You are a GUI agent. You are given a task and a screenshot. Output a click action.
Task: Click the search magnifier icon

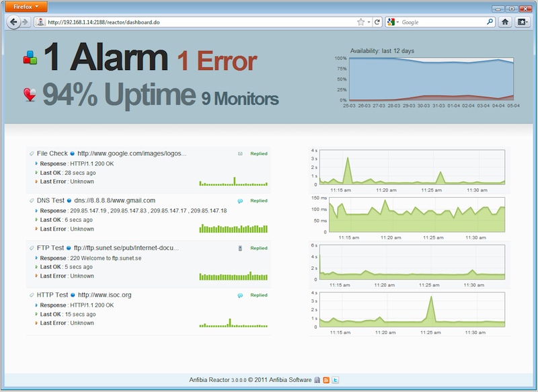(x=490, y=22)
